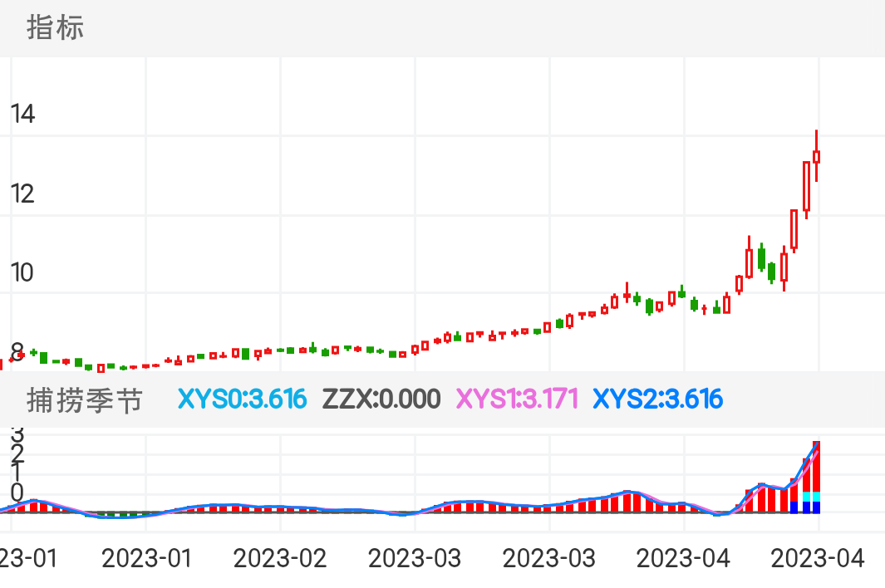Click the rightmost cyan histogram segment
The image size is (885, 588).
pyautogui.click(x=816, y=497)
